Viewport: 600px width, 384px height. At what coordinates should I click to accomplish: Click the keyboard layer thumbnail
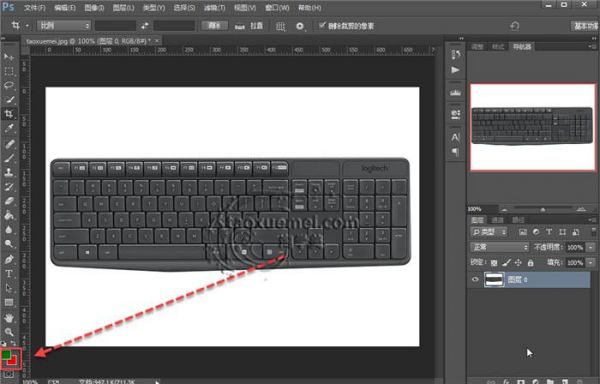[494, 280]
